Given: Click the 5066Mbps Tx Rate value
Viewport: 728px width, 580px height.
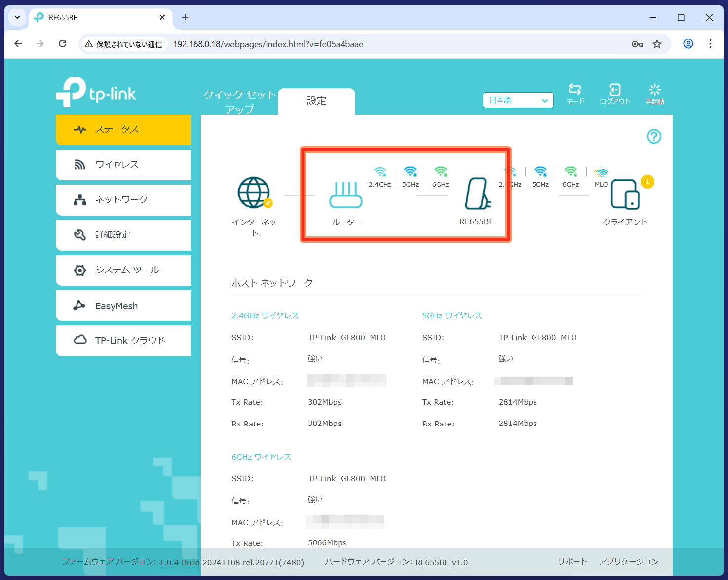Looking at the screenshot, I should tap(327, 543).
